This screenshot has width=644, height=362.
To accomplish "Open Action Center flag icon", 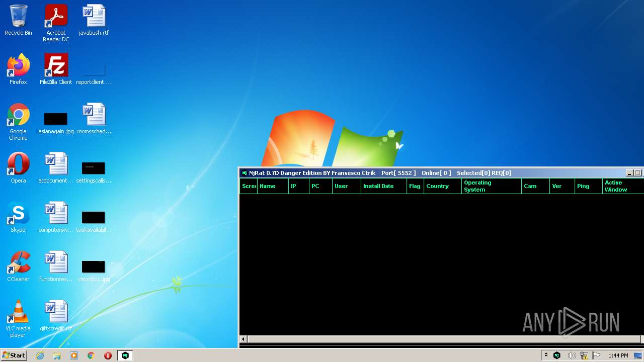I will click(x=596, y=355).
